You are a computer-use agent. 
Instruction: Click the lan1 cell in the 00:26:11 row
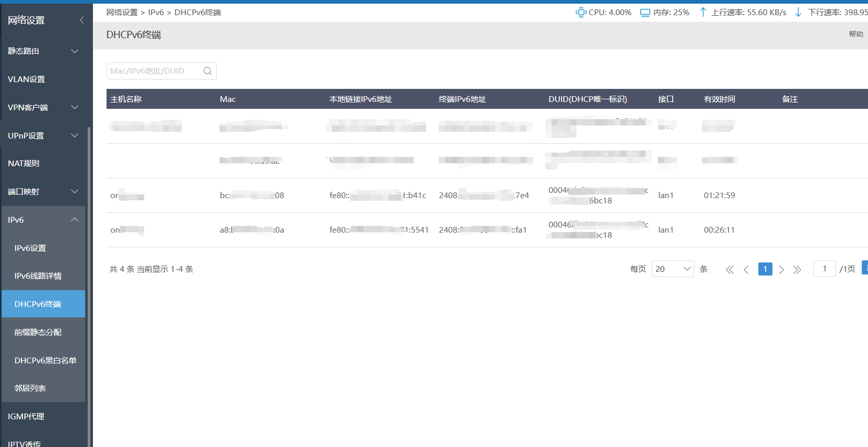[x=666, y=230]
